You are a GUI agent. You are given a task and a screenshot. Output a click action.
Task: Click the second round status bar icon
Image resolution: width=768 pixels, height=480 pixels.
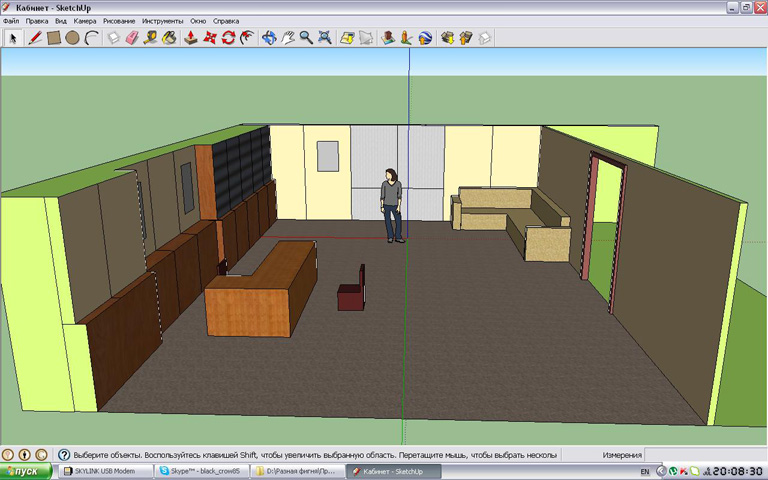(24, 455)
